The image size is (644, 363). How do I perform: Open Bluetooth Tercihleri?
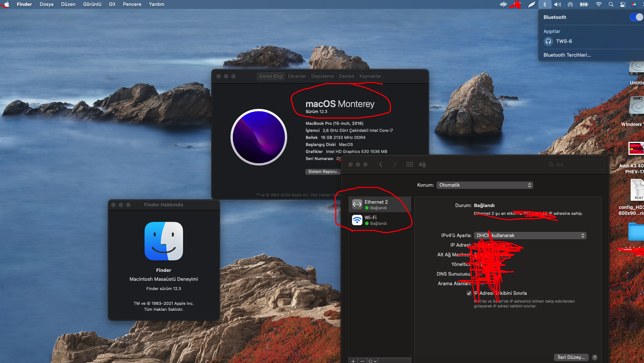[567, 55]
